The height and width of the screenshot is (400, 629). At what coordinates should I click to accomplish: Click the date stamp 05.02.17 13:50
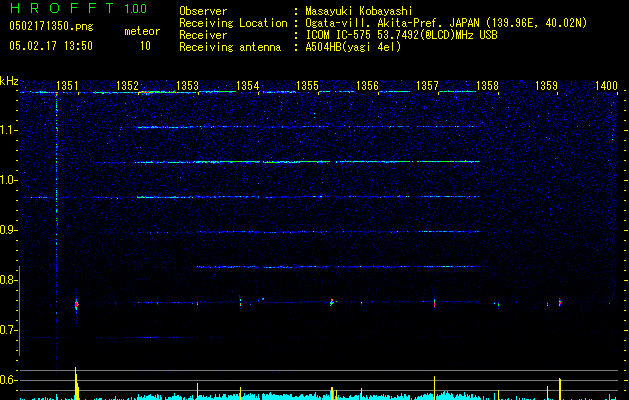(51, 46)
